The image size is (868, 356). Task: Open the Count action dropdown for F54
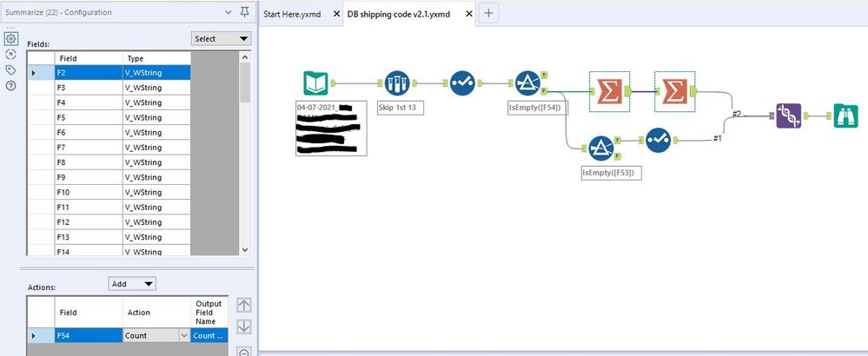click(184, 335)
